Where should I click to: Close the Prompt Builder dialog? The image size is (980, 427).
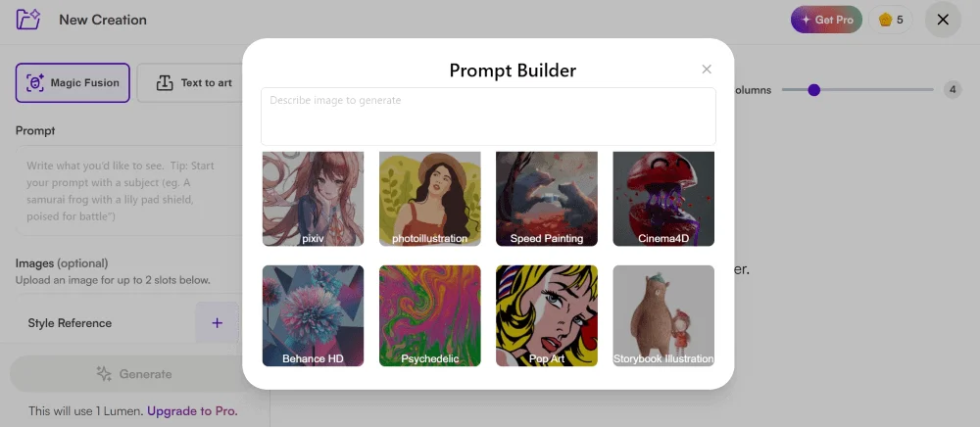pos(707,70)
